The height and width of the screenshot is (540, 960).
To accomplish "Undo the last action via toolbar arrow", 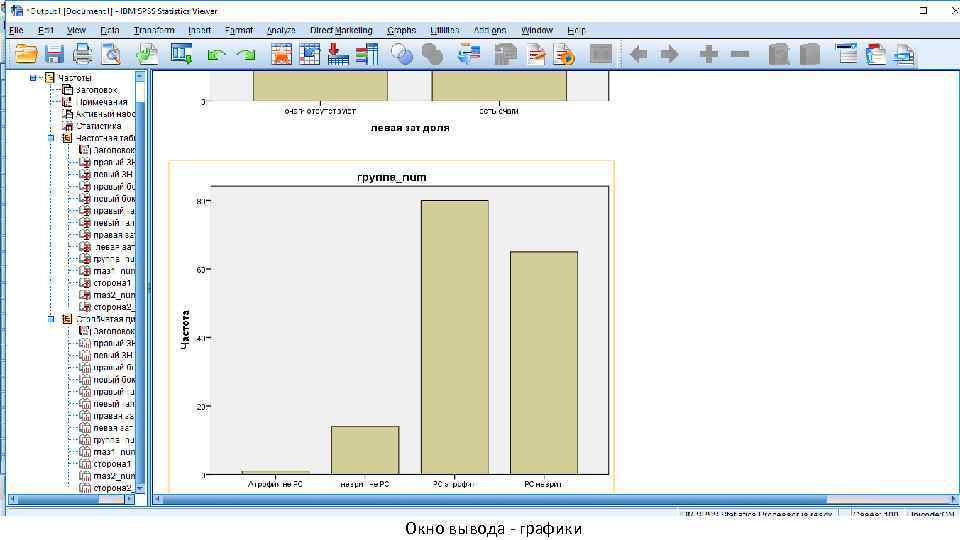I will click(217, 55).
